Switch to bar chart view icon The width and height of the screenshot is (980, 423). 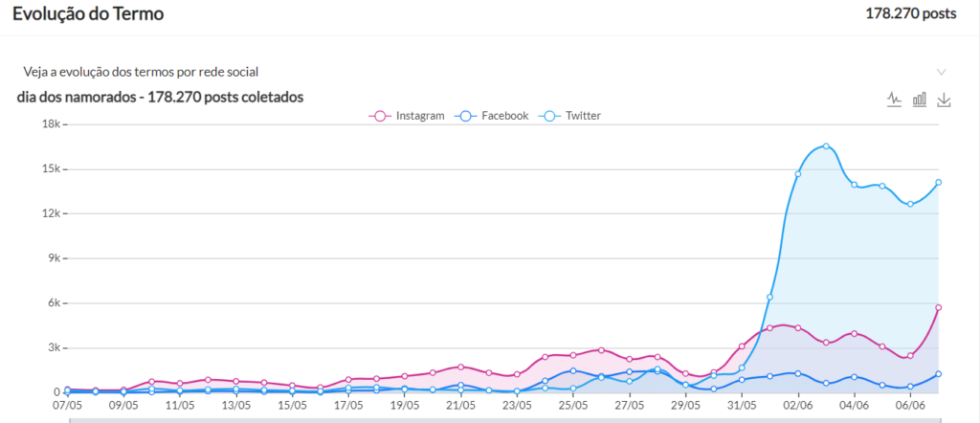(x=920, y=99)
